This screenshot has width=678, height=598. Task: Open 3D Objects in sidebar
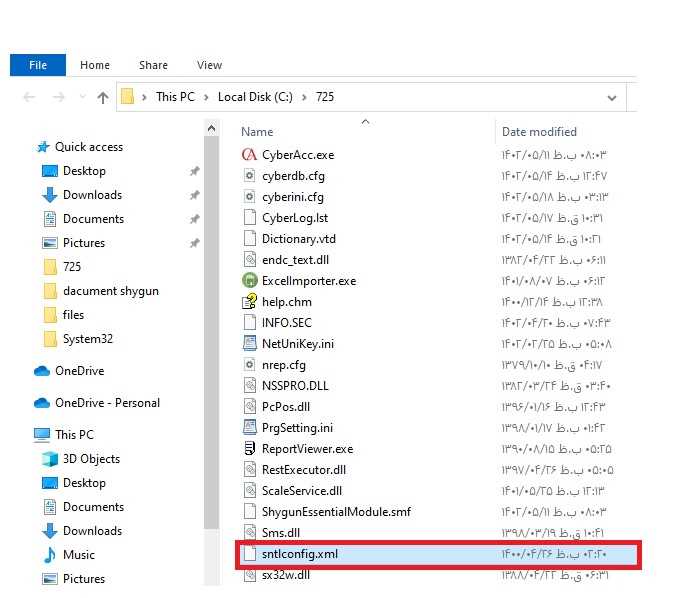[91, 459]
